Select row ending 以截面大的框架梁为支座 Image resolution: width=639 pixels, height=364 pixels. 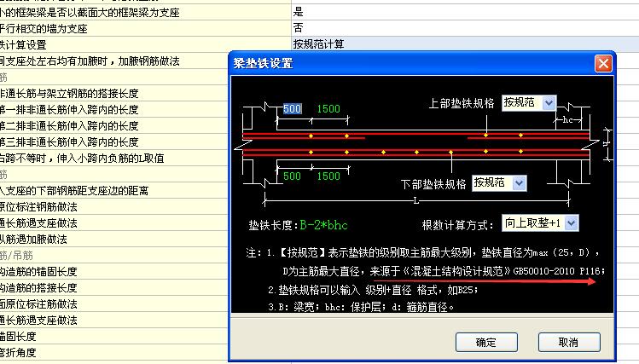click(x=146, y=13)
